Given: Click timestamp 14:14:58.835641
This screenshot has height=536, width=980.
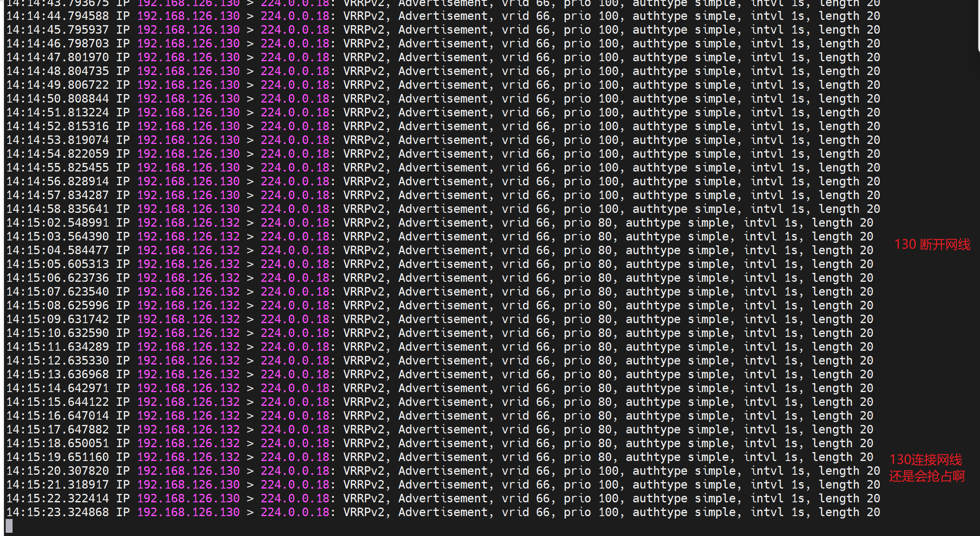Looking at the screenshot, I should point(58,209).
